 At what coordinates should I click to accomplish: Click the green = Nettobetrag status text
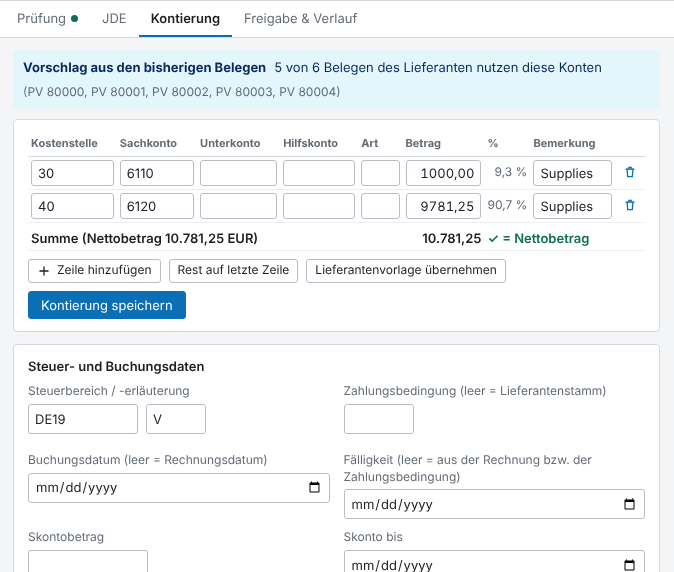tap(545, 239)
